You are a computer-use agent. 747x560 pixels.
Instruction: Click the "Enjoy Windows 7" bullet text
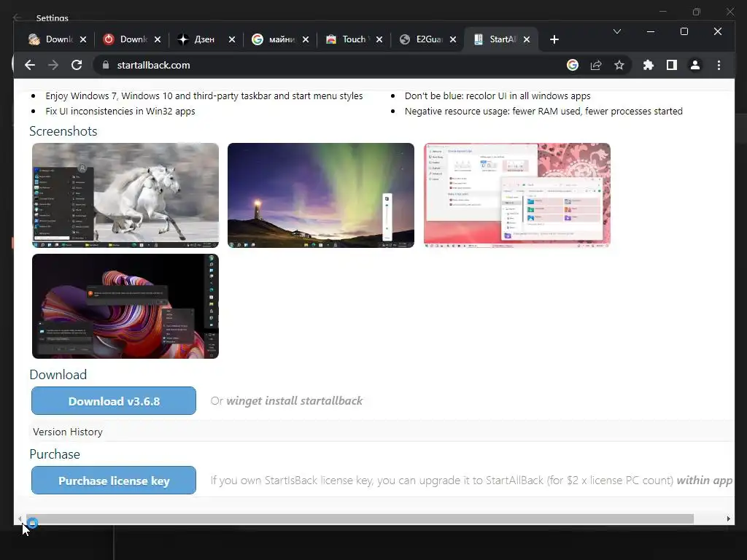point(204,96)
